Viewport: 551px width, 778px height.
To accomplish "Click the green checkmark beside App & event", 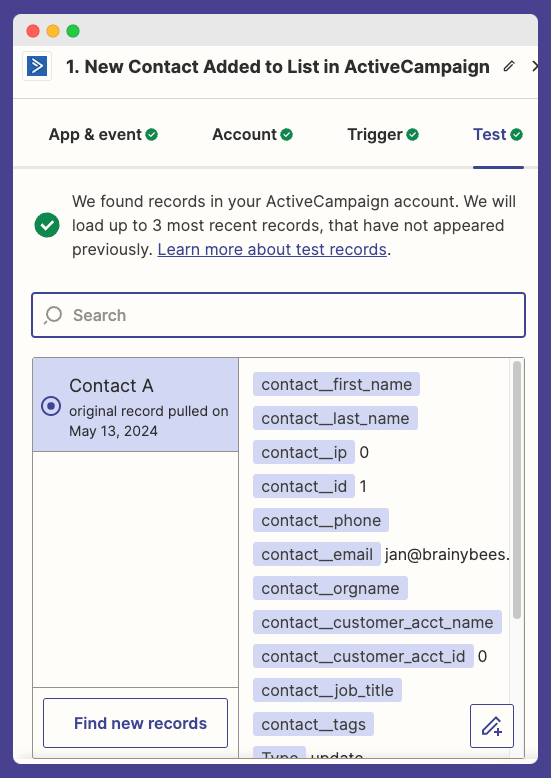I will (x=152, y=134).
